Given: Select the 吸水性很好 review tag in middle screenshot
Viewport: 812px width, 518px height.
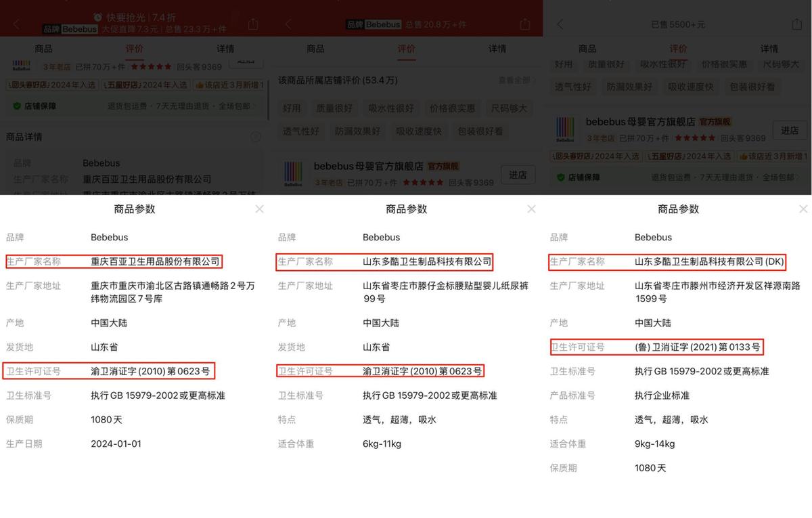Looking at the screenshot, I should point(391,108).
